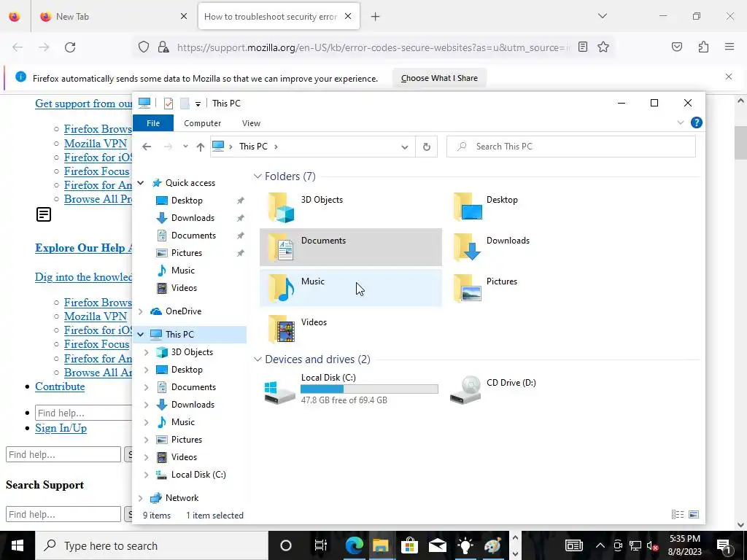The height and width of the screenshot is (560, 747).
Task: Open the Windows Start menu
Action: click(18, 545)
